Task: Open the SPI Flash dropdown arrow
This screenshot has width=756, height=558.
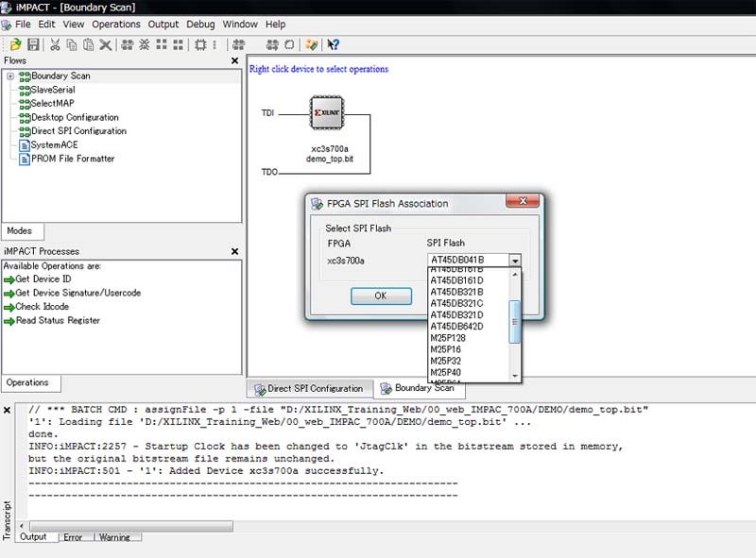Action: click(515, 261)
